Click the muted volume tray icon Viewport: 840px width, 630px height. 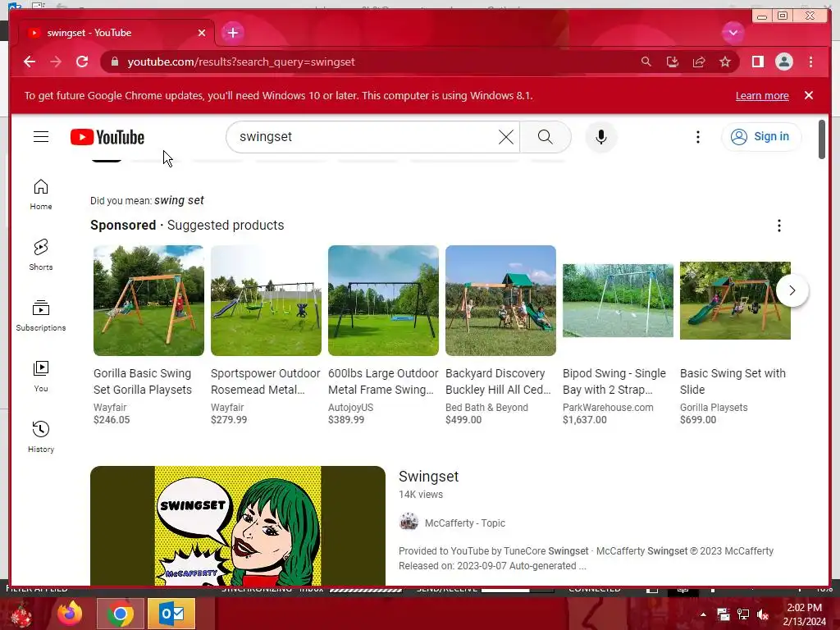[x=762, y=614]
